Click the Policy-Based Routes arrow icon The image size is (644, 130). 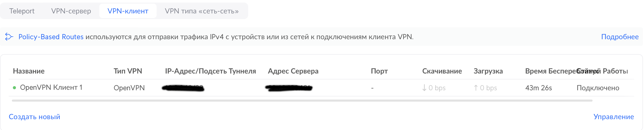point(9,37)
